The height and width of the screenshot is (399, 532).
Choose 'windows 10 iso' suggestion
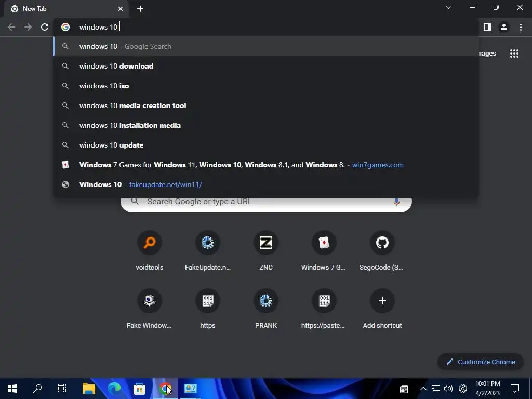[266, 86]
